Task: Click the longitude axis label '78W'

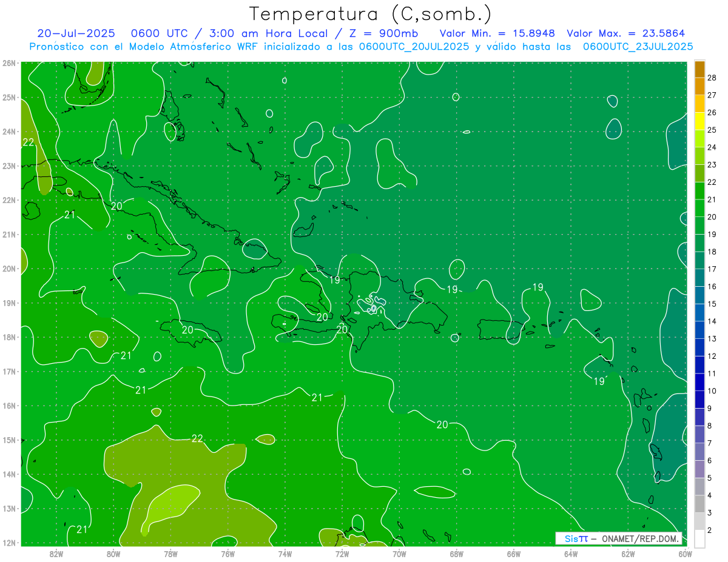Action: [x=170, y=554]
